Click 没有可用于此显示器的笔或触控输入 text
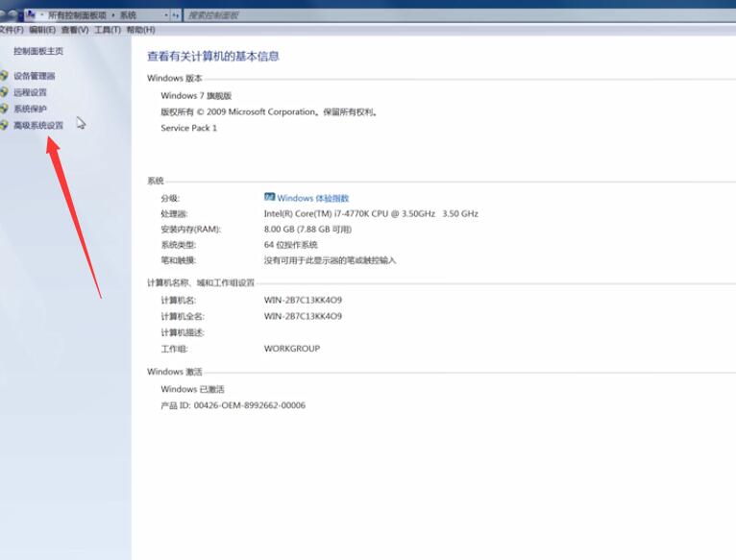This screenshot has height=560, width=736. coord(330,260)
